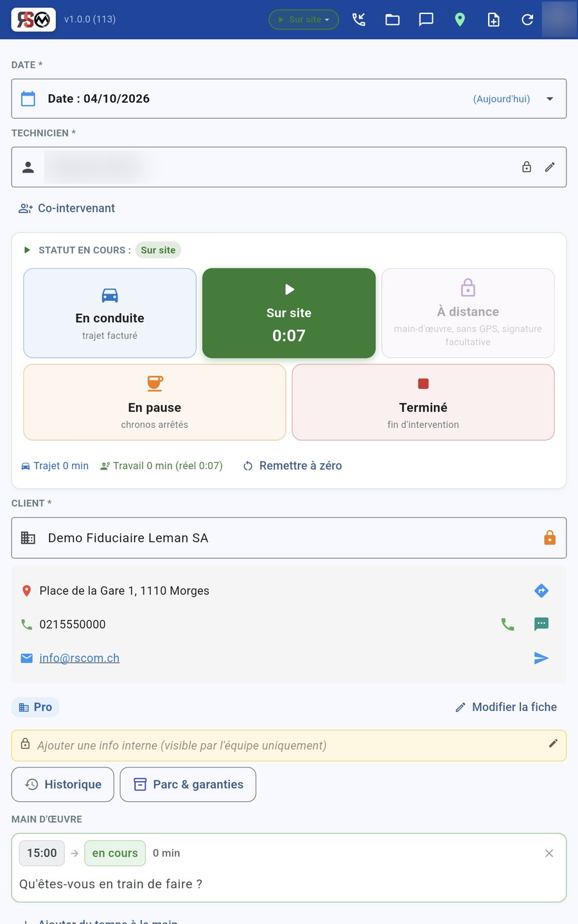The image size is (578, 924).
Task: Open the blurred user avatar in header
Action: click(559, 19)
